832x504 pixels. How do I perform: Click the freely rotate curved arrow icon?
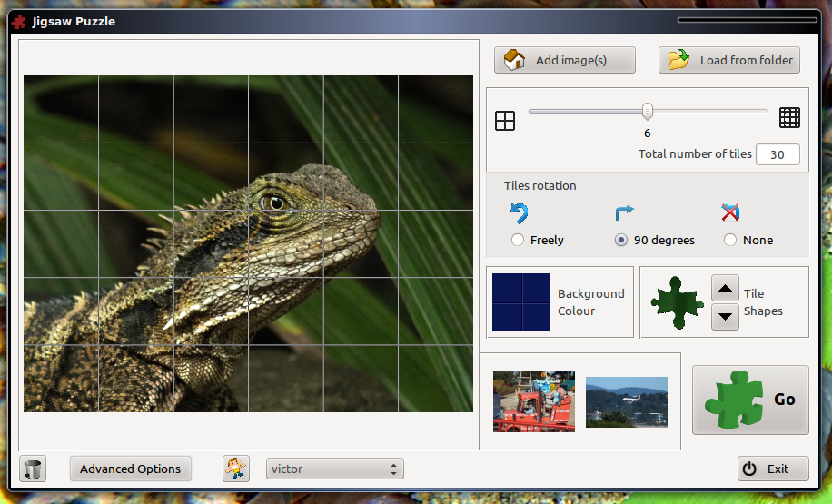click(x=519, y=213)
